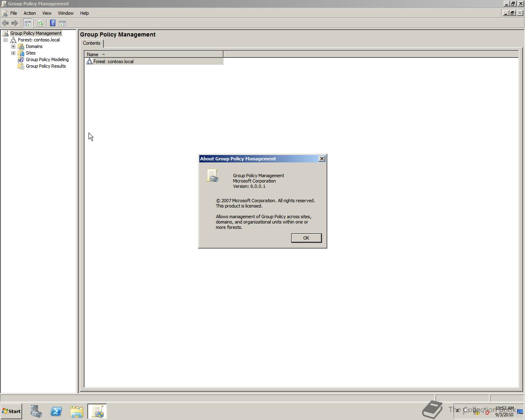Click OK in the About dialog
This screenshot has width=525, height=420.
[x=306, y=238]
